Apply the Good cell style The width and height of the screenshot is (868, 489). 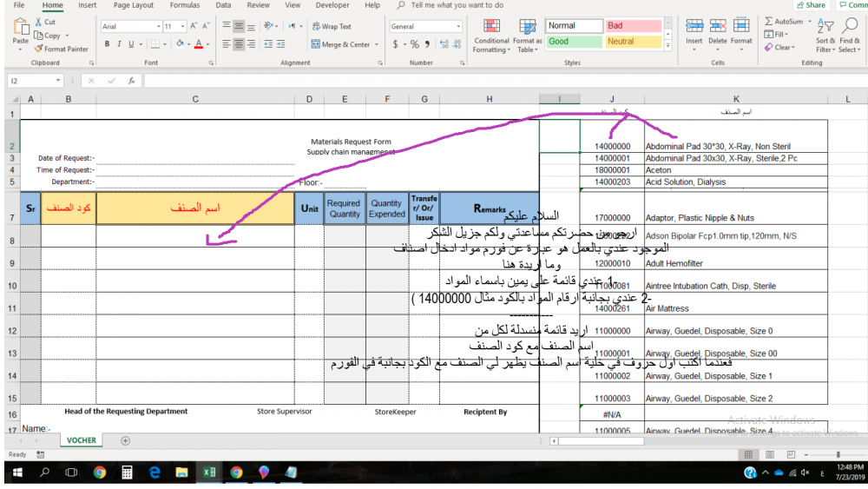point(575,42)
